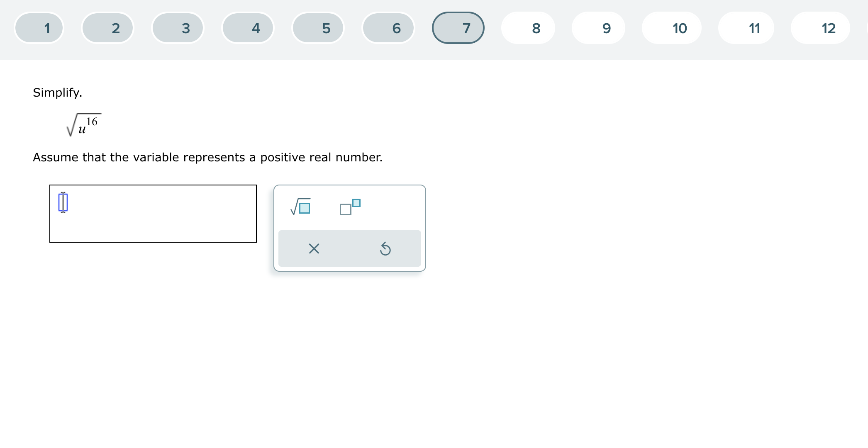
Task: Place the cursor in the response field
Action: (154, 213)
